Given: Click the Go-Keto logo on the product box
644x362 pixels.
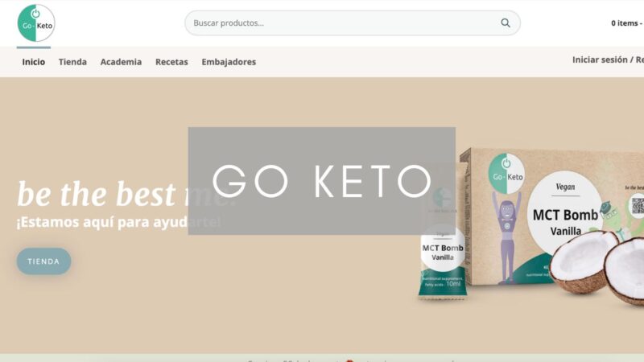Looking at the screenshot, I should point(507,173).
